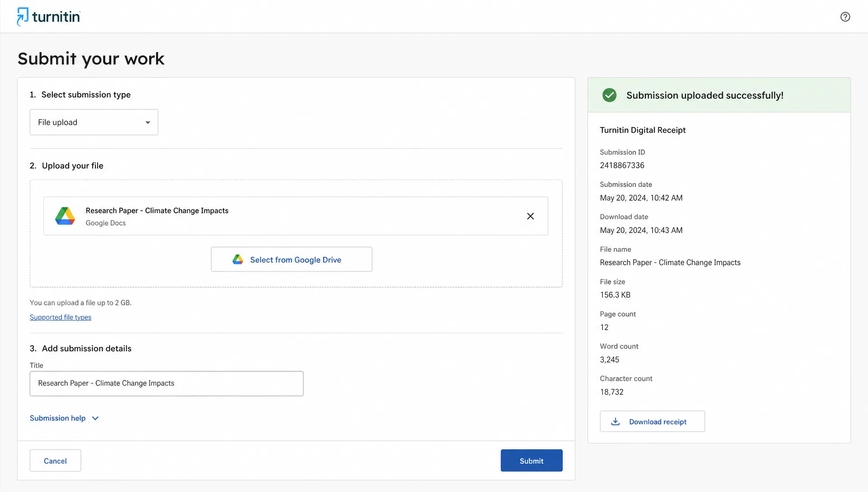Click the Turnitin logo

pos(49,17)
